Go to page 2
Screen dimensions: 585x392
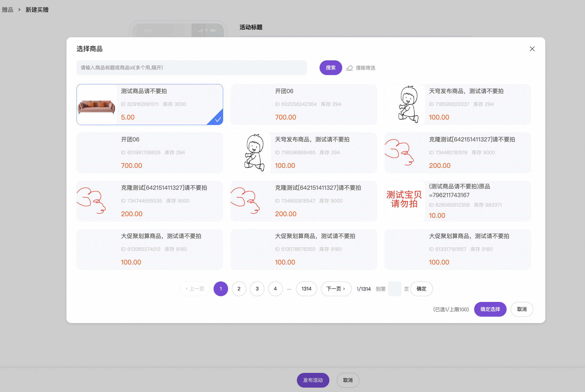[x=239, y=289]
